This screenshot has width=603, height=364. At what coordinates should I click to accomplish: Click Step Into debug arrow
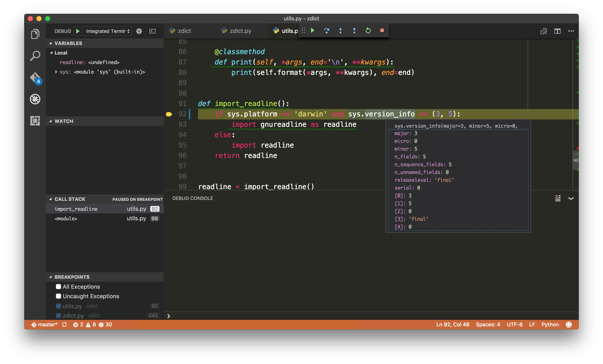(340, 31)
